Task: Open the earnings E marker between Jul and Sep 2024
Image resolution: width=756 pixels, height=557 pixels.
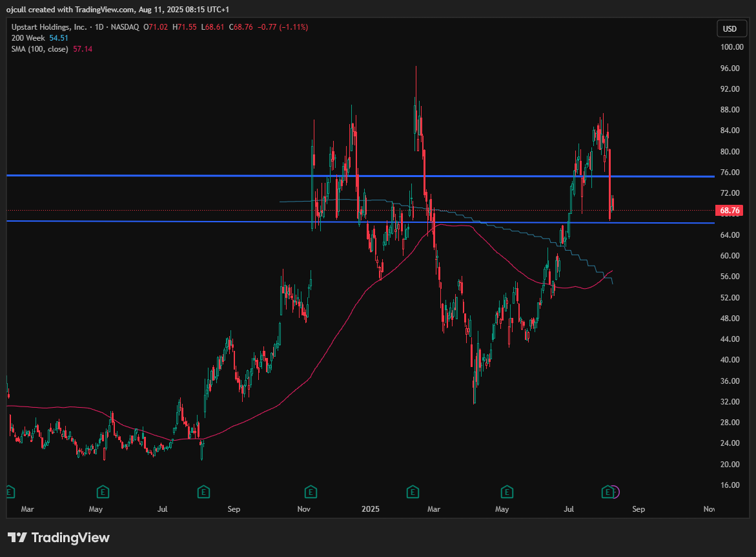Action: coord(203,492)
